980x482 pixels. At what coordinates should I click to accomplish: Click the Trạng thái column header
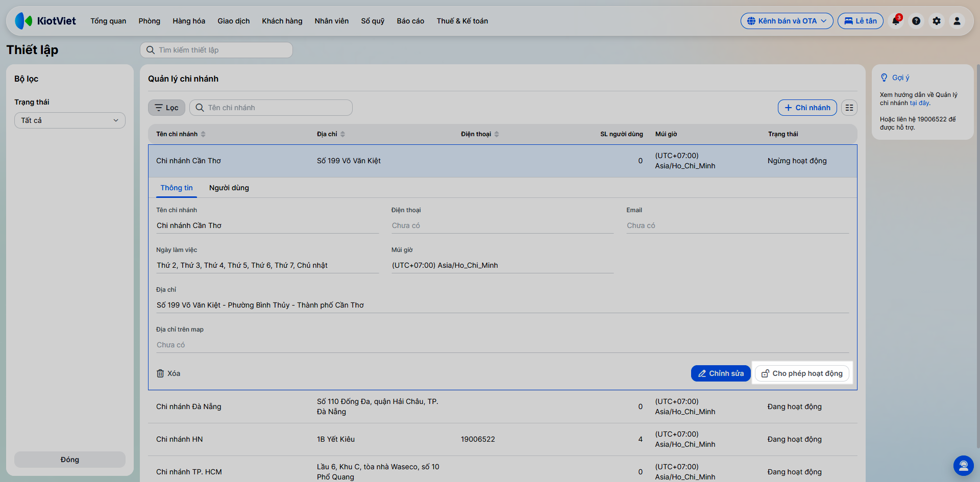pos(783,134)
